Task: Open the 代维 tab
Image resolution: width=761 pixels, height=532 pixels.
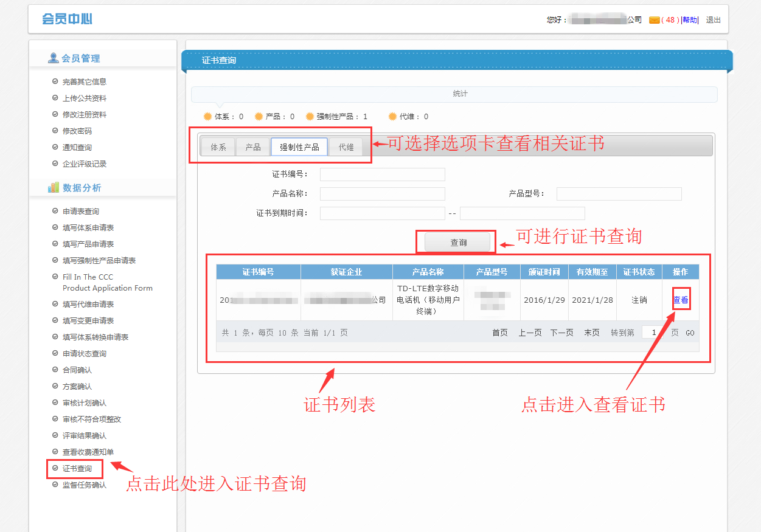Action: coord(346,147)
